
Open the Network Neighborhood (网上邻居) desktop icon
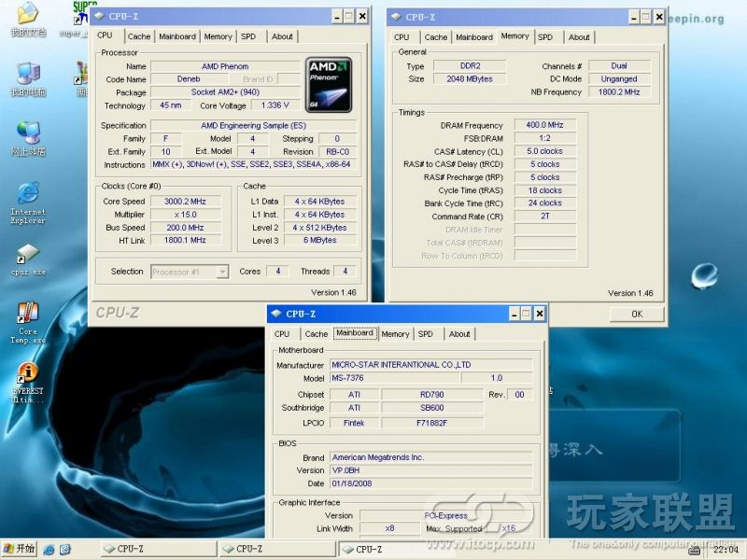[x=28, y=138]
